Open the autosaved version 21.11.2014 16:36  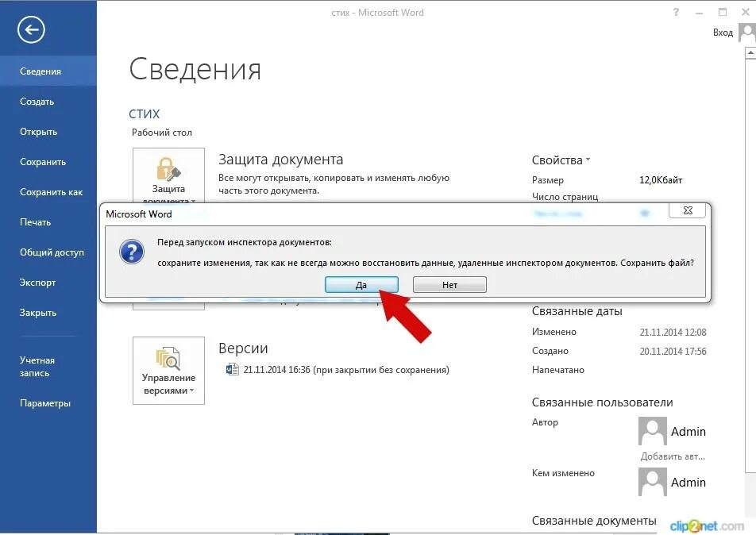[x=346, y=370]
